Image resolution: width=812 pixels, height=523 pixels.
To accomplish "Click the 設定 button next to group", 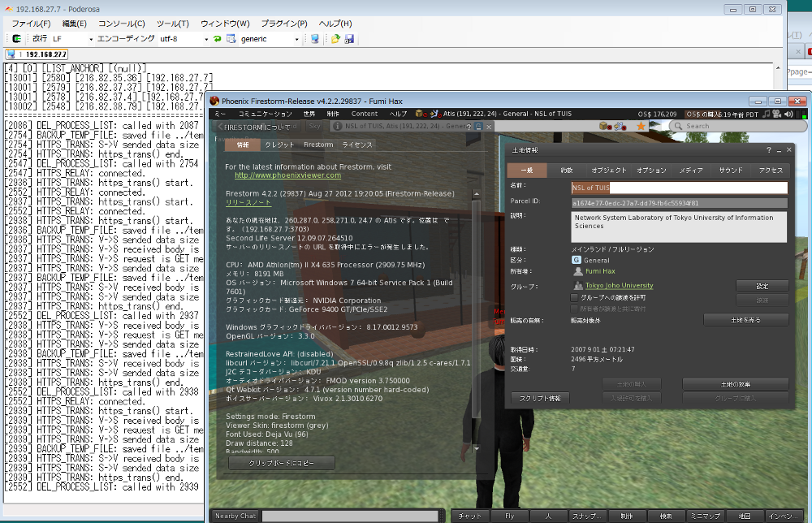I will point(762,286).
